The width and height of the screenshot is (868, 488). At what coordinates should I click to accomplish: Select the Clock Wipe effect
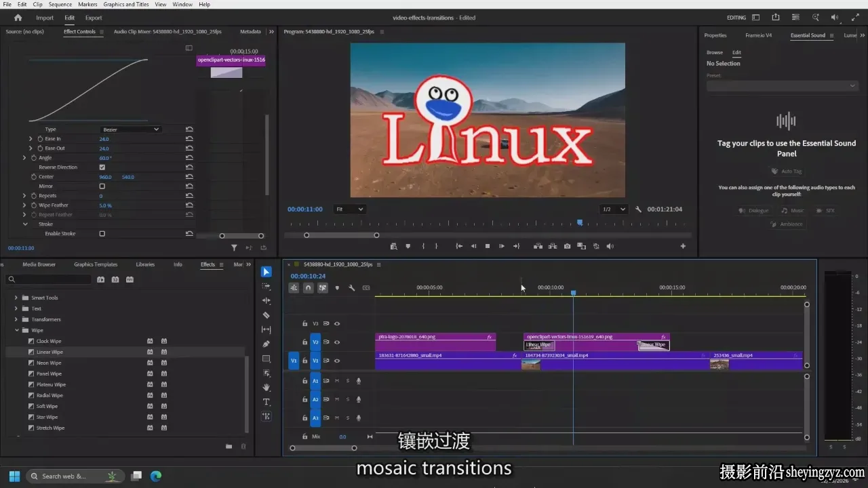pos(49,341)
